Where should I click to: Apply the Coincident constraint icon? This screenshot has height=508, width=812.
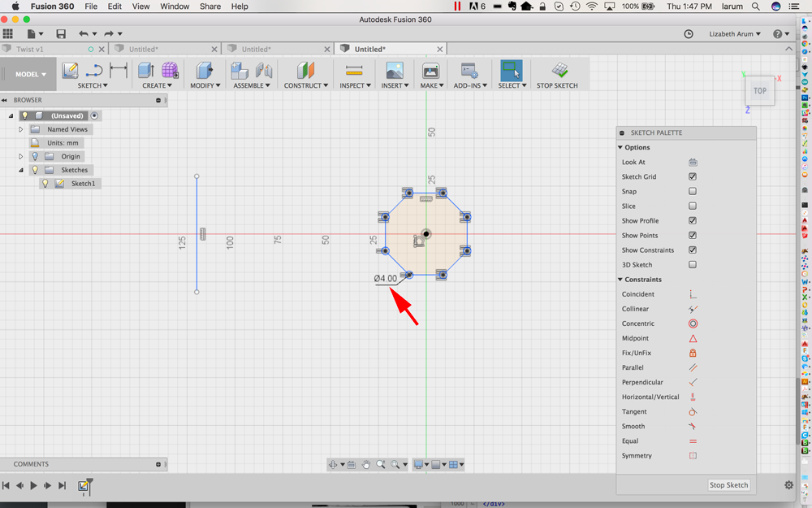pyautogui.click(x=693, y=294)
